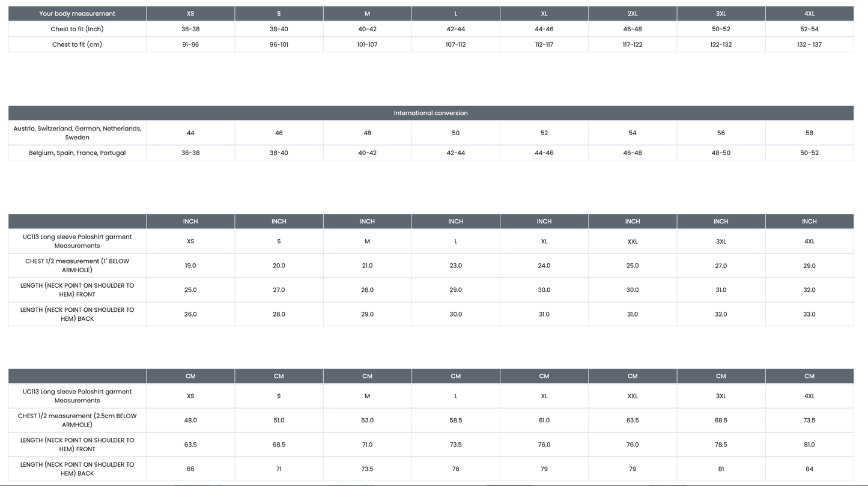Select the "Chest to fit (Inch)" row label
This screenshot has height=486, width=868.
click(x=77, y=29)
